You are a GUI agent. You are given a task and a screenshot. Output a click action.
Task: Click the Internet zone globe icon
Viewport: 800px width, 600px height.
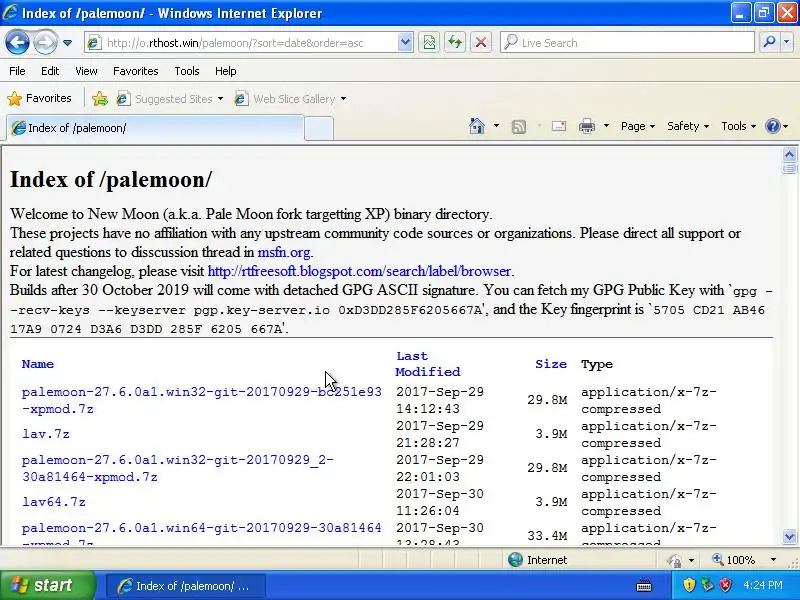click(515, 560)
